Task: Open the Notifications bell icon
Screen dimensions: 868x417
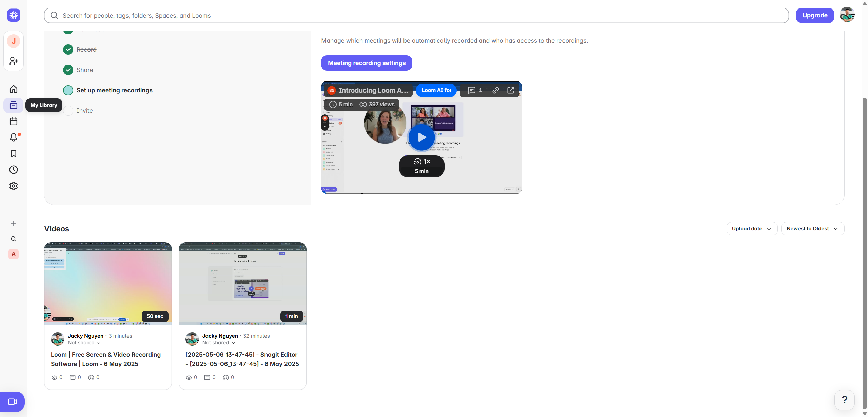Action: [x=14, y=137]
